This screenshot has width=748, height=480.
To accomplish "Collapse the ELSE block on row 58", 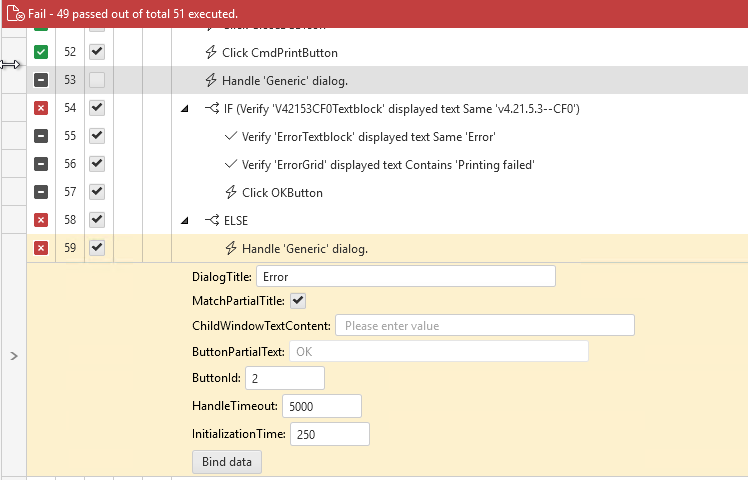I will click(184, 220).
